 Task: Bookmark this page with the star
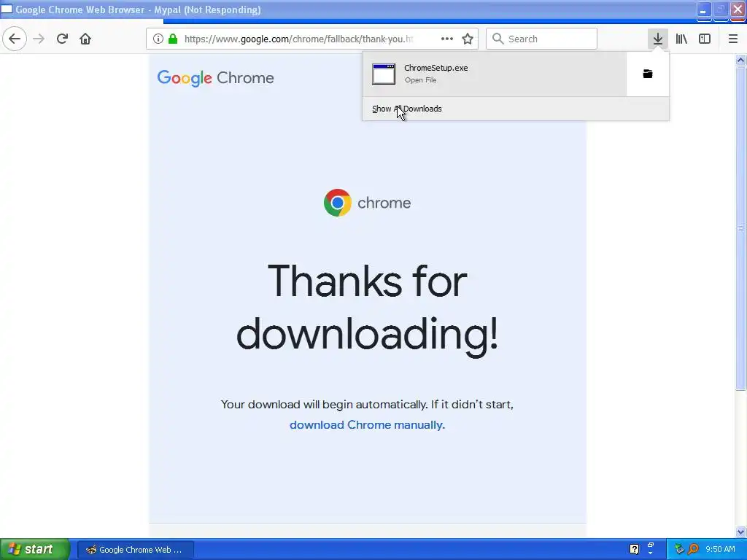468,39
